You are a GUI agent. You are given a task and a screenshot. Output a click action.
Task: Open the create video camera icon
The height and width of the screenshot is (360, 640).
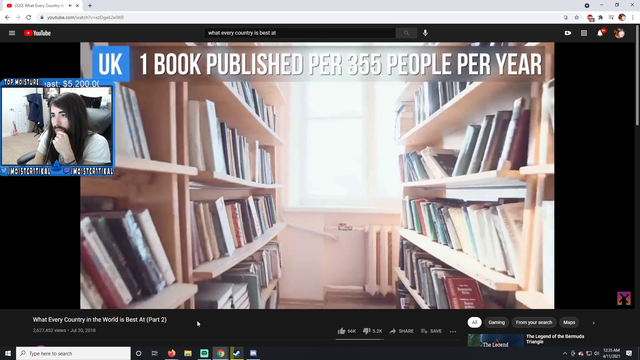[x=568, y=33]
